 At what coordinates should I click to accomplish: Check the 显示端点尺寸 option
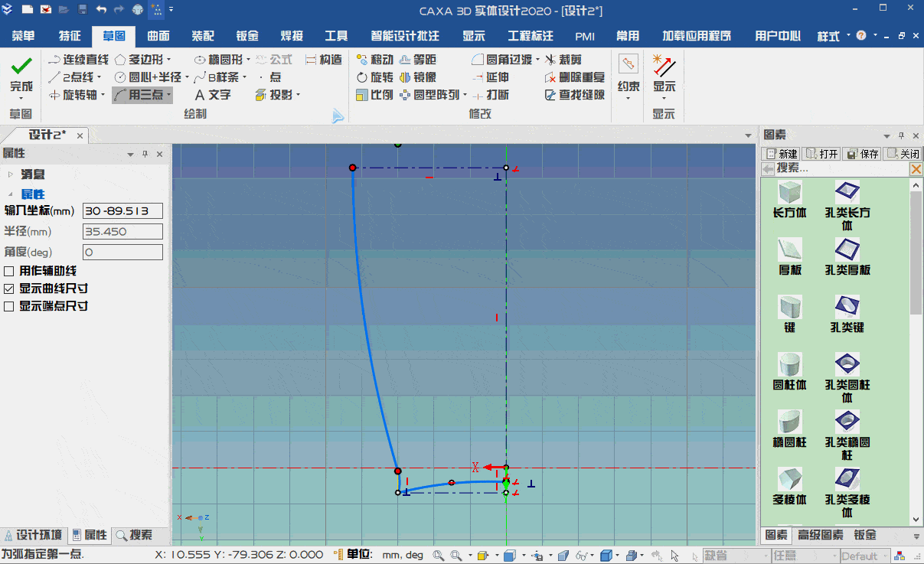(x=7, y=308)
